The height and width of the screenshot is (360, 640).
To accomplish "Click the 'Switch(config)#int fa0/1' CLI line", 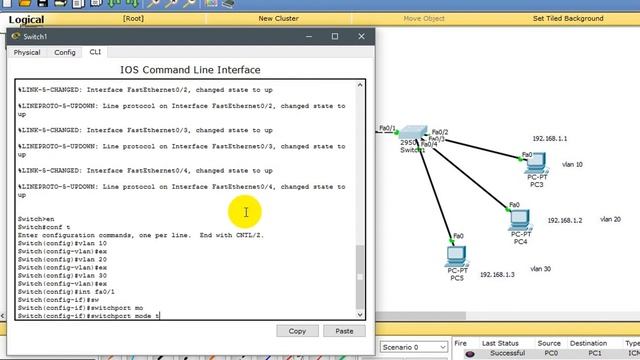I will pos(66,292).
